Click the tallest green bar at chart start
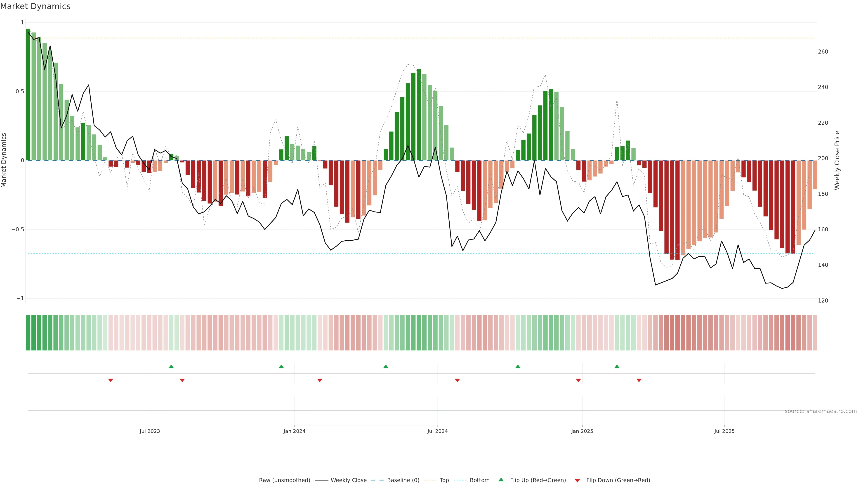 coord(28,94)
